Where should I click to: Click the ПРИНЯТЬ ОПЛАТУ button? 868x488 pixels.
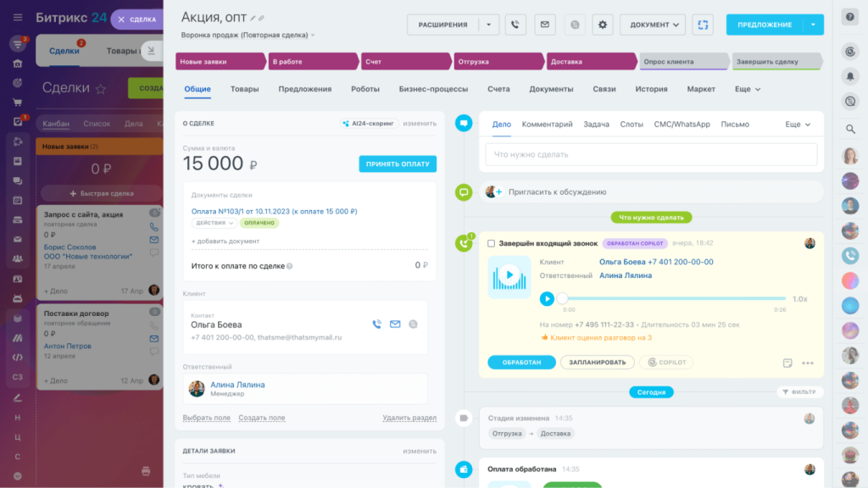397,164
